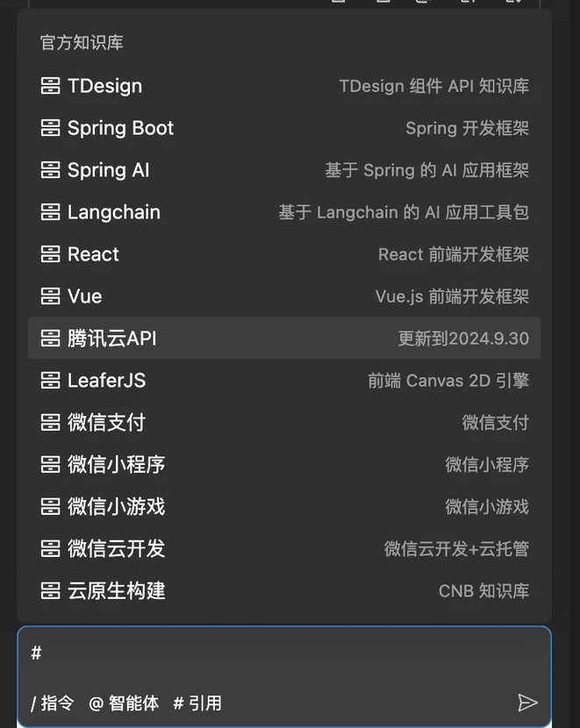
Task: Click the send arrow icon
Action: pyautogui.click(x=527, y=703)
